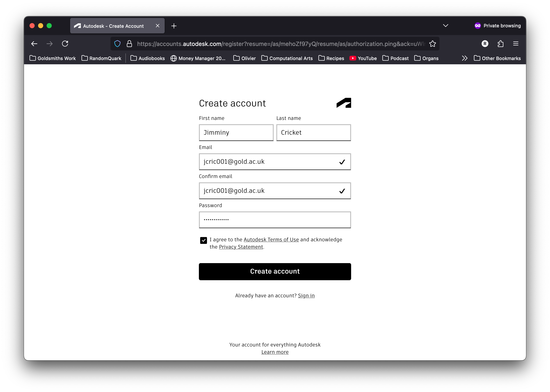Open a new tab
The image size is (550, 392).
tap(174, 26)
